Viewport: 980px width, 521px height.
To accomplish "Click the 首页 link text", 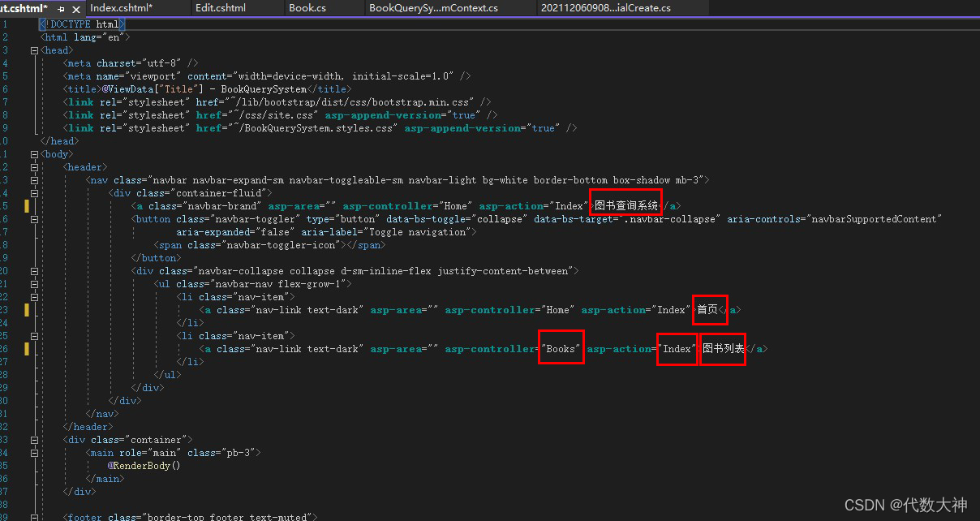I will (707, 310).
